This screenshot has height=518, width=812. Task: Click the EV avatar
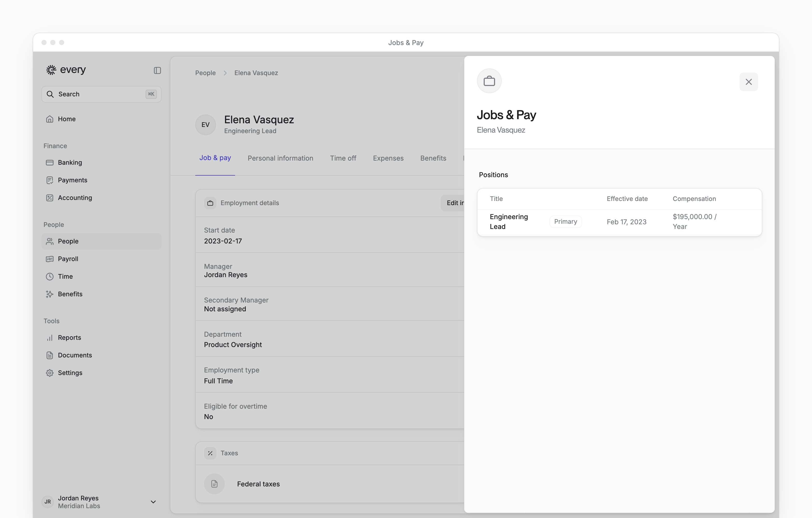(205, 125)
